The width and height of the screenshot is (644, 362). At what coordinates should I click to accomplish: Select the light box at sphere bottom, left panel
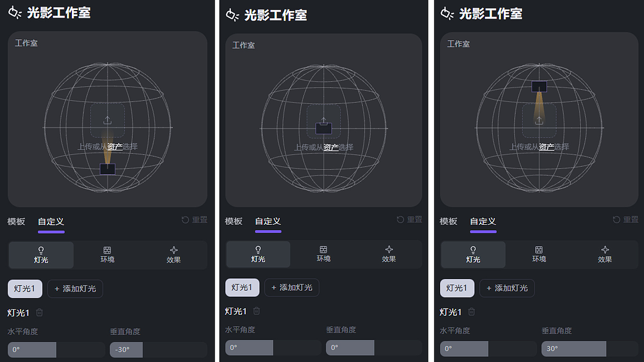pyautogui.click(x=108, y=169)
